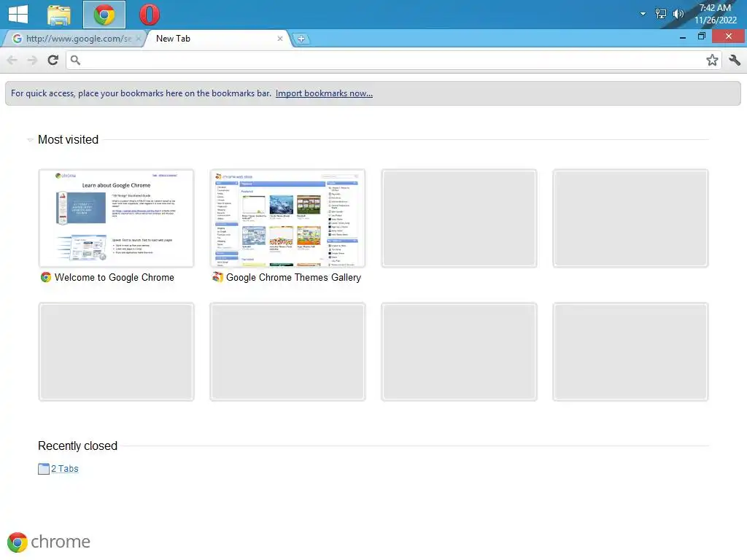Close the google.com tab
Image resolution: width=747 pixels, height=560 pixels.
(x=138, y=39)
